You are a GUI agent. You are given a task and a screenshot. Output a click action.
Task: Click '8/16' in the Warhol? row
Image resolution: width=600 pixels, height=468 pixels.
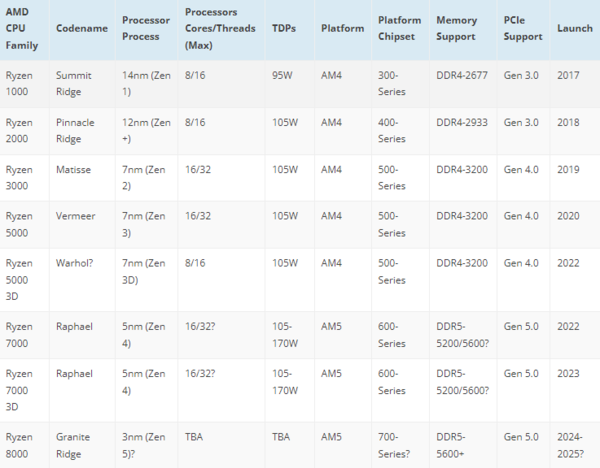point(195,263)
